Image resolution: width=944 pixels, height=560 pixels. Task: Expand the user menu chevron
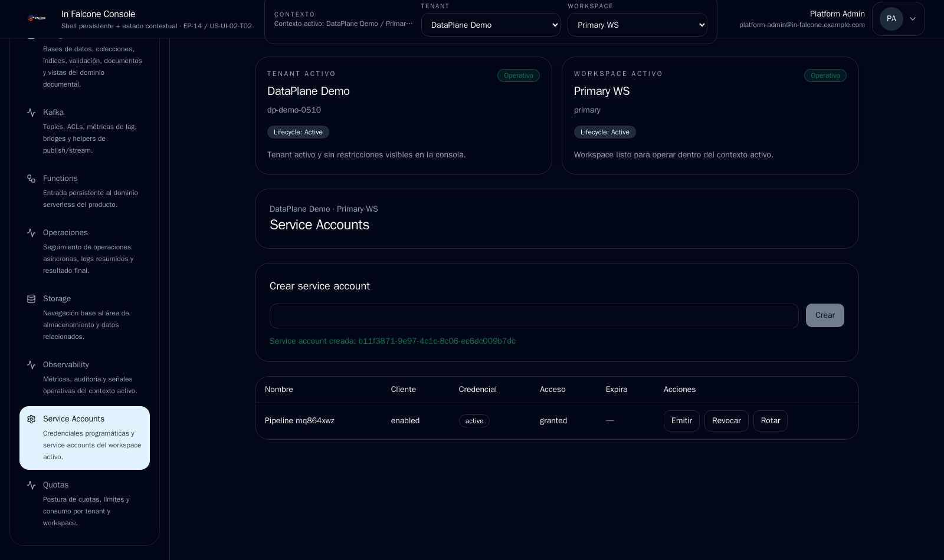pos(913,19)
